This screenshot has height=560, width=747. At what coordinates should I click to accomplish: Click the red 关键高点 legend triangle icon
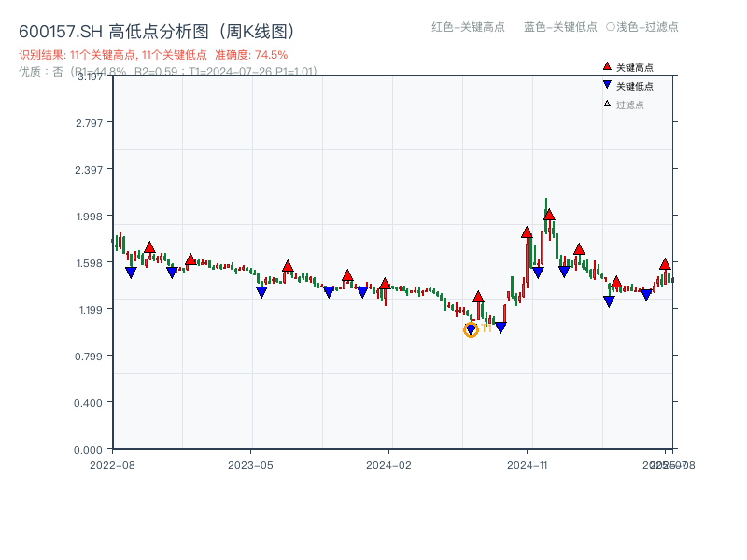point(607,67)
